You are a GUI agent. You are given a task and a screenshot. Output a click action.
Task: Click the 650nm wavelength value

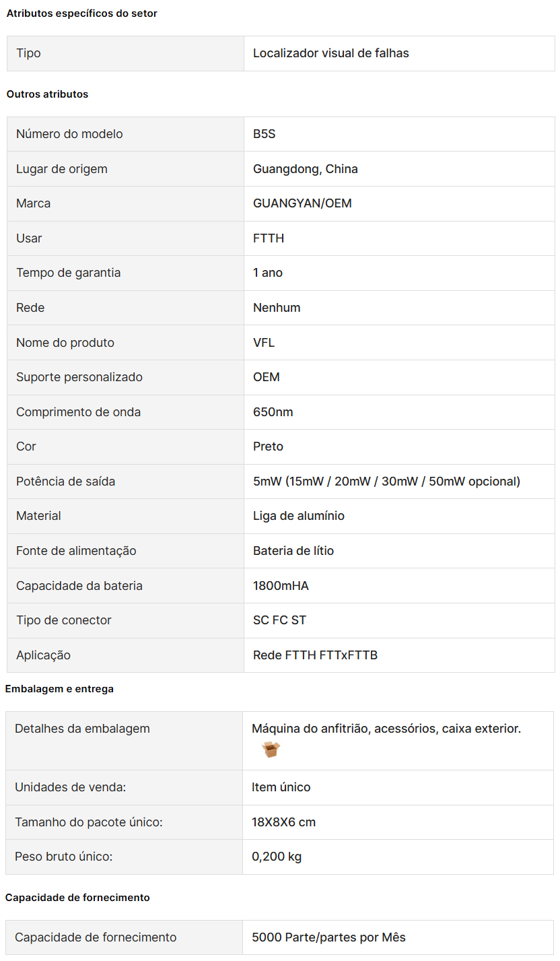(273, 412)
